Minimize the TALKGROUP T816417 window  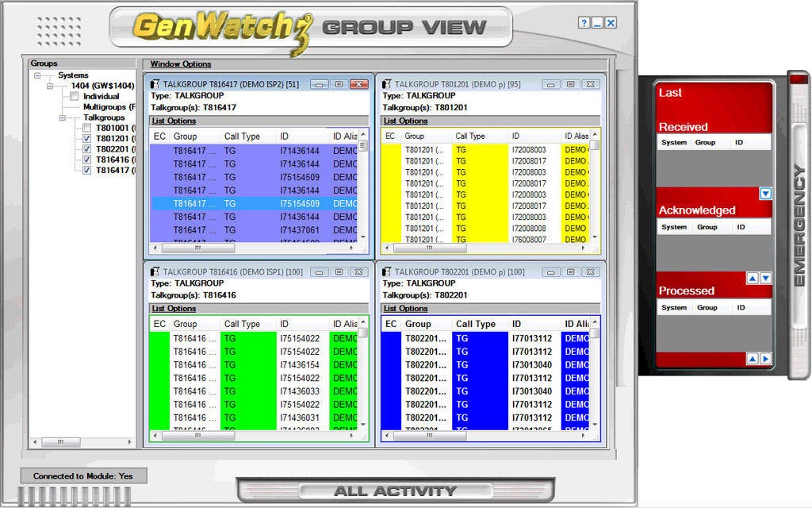pos(320,83)
